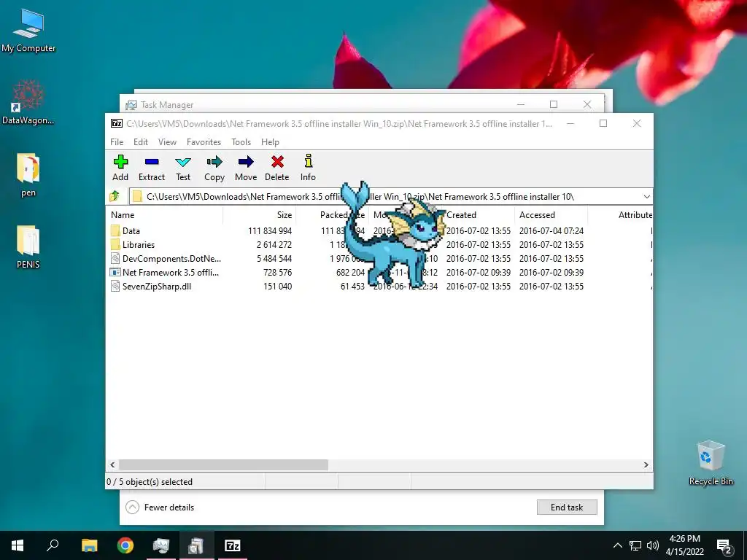Image resolution: width=747 pixels, height=560 pixels.
Task: Open the Recycle Bin icon
Action: click(x=711, y=463)
